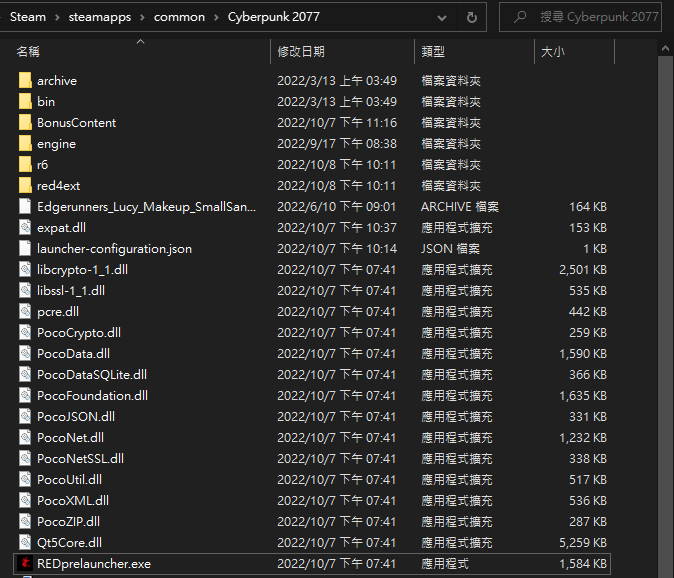The height and width of the screenshot is (578, 674).
Task: Expand the chevron after common in breadcrumb
Action: [x=216, y=18]
